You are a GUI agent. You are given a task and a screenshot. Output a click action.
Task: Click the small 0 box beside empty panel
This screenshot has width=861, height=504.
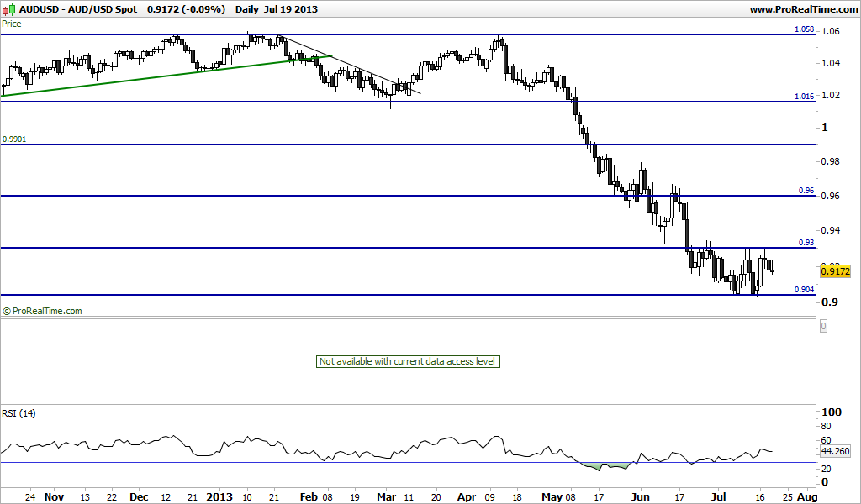pyautogui.click(x=823, y=326)
